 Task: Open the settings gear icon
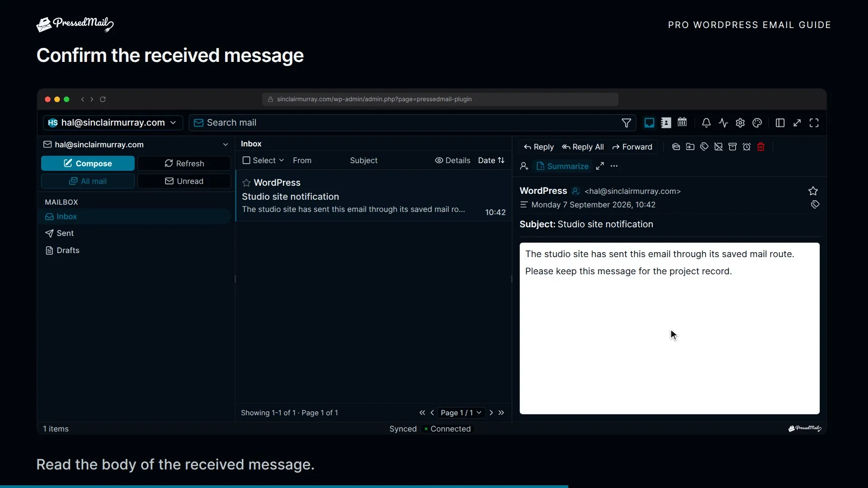point(740,123)
